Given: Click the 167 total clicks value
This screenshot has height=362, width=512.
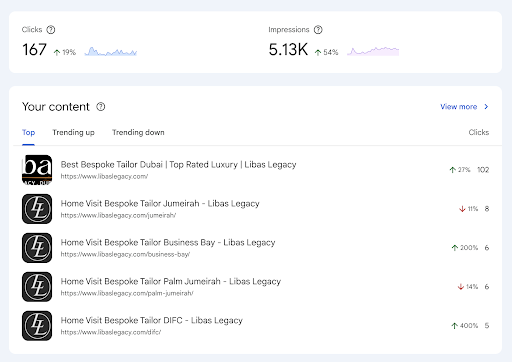Looking at the screenshot, I should (x=34, y=50).
